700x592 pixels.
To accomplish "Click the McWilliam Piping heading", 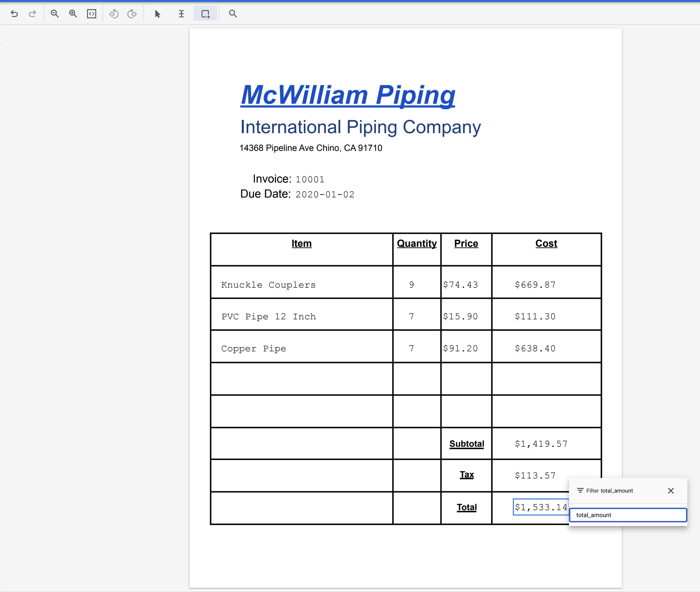I will coord(348,96).
